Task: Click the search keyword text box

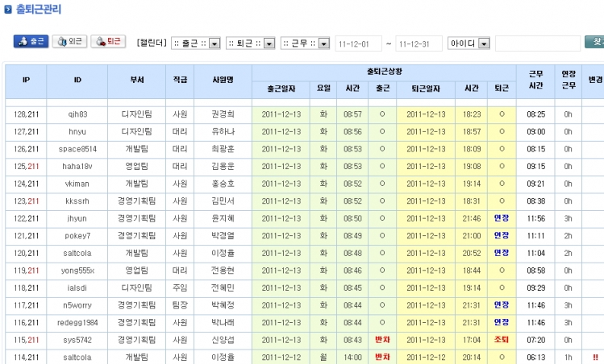Action: click(537, 43)
